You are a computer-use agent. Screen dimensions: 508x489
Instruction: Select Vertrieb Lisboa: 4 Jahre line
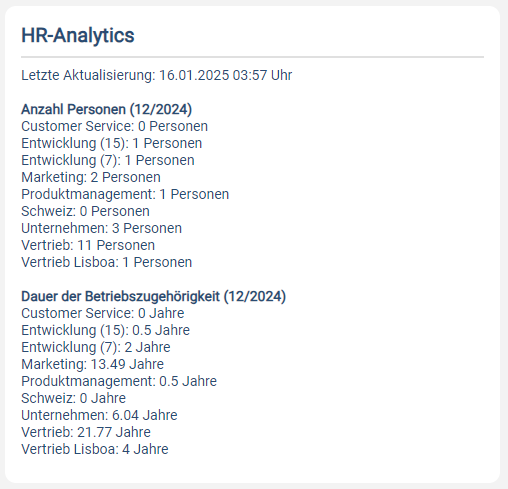[x=95, y=449]
